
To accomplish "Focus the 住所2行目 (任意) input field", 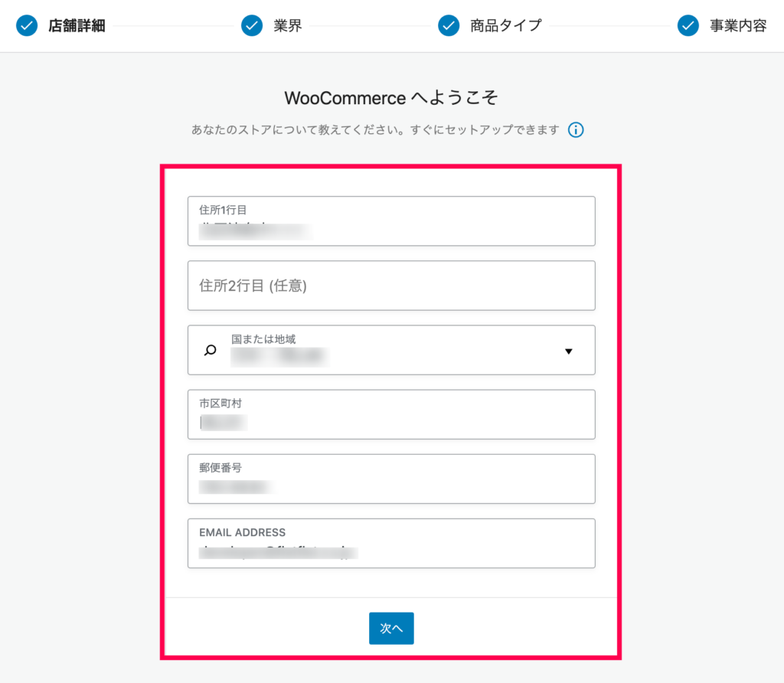I will pyautogui.click(x=391, y=286).
